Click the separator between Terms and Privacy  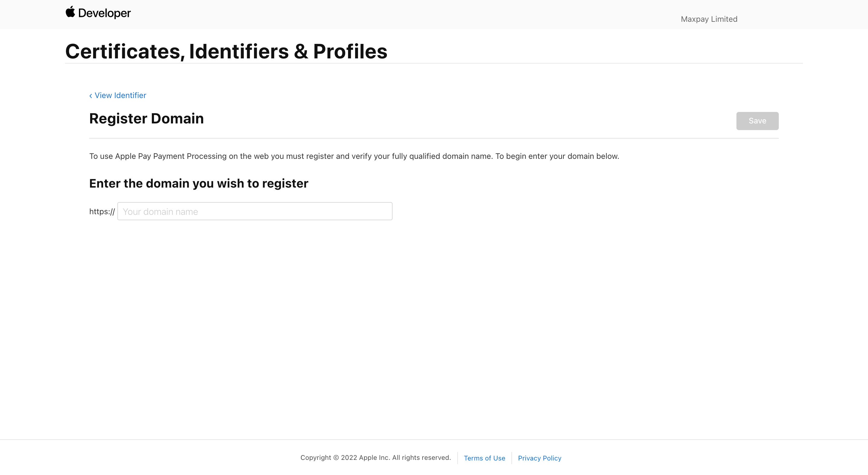point(511,458)
